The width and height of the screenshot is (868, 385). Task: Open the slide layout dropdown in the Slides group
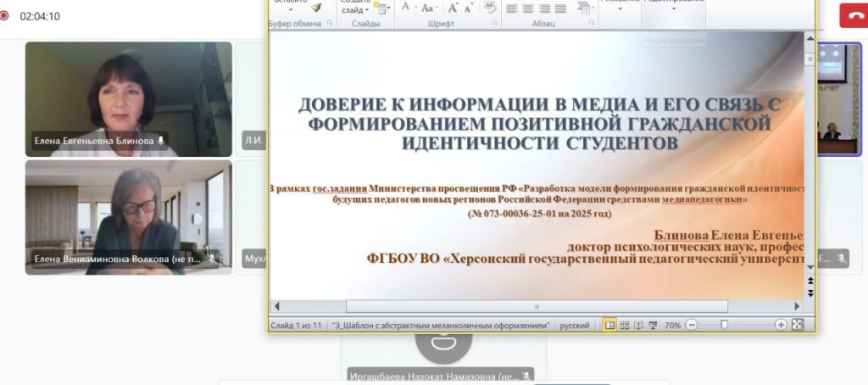click(x=381, y=8)
